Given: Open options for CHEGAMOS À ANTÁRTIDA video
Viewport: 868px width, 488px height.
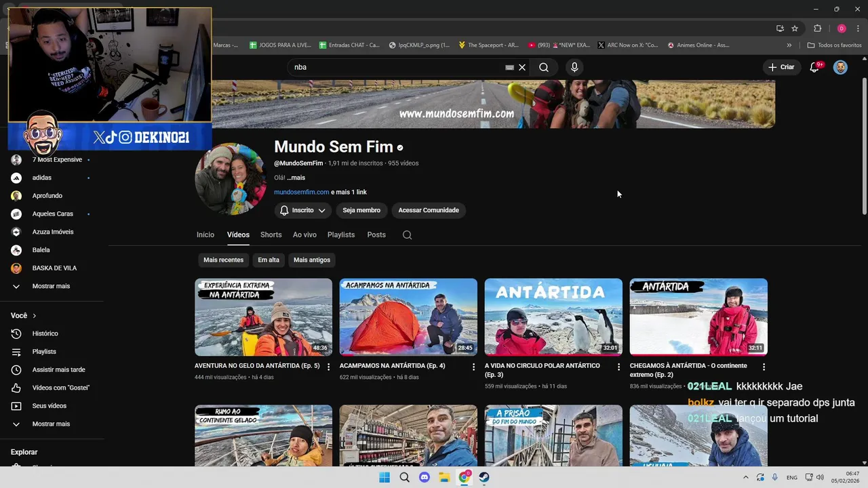Looking at the screenshot, I should pos(764,367).
